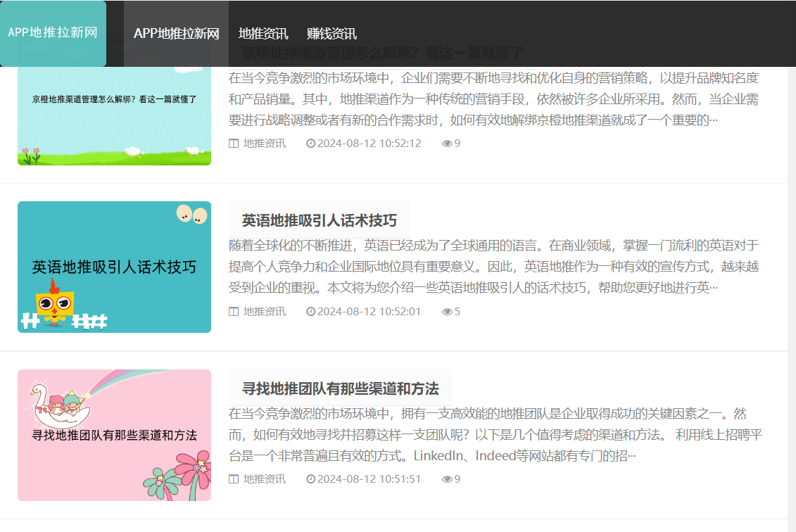Viewport: 796px width, 532px height.
Task: Click eye views icon for 寻找地推团队 article
Action: tap(447, 479)
